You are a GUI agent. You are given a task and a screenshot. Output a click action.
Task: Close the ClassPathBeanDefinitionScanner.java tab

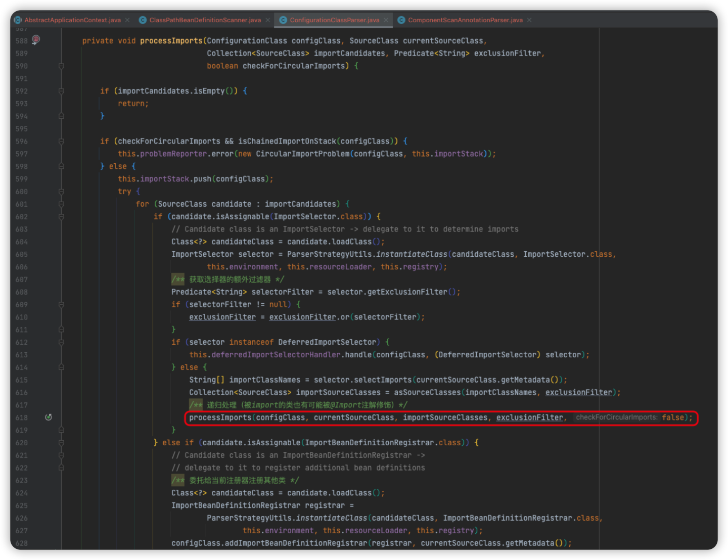click(267, 20)
